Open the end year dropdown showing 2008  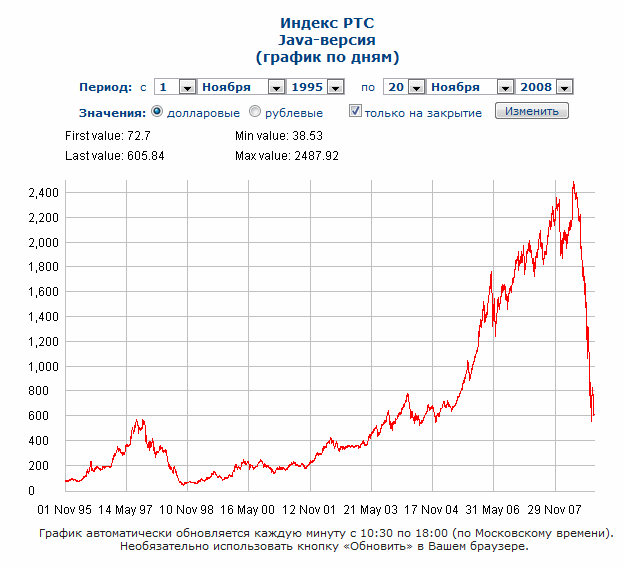click(544, 87)
